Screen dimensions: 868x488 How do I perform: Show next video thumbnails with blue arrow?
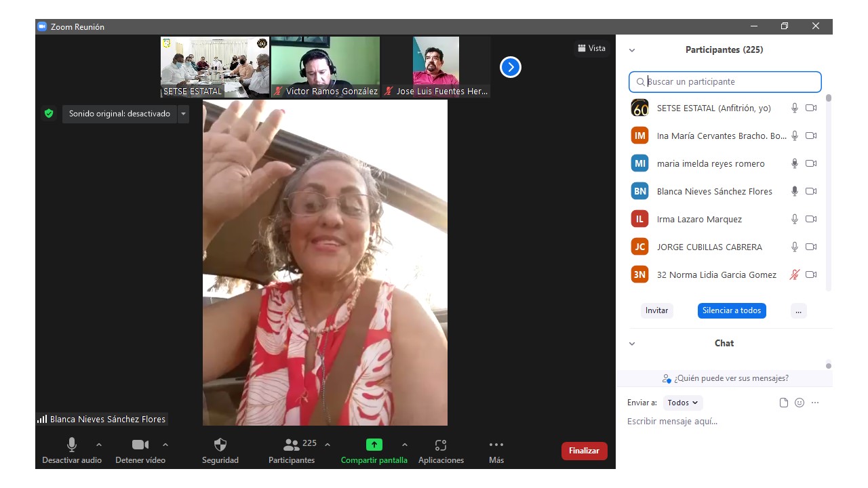click(511, 67)
